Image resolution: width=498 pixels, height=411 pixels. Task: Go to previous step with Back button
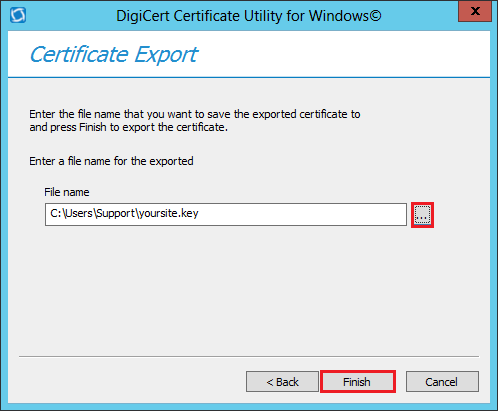pyautogui.click(x=282, y=382)
